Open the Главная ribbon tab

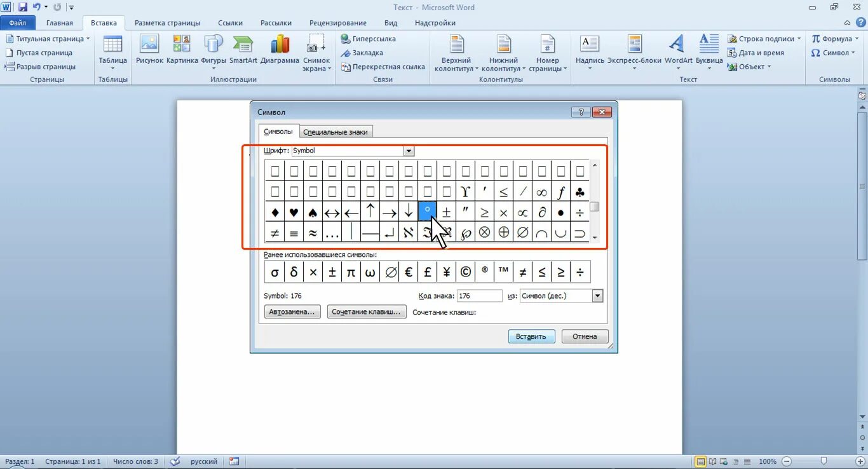(60, 23)
